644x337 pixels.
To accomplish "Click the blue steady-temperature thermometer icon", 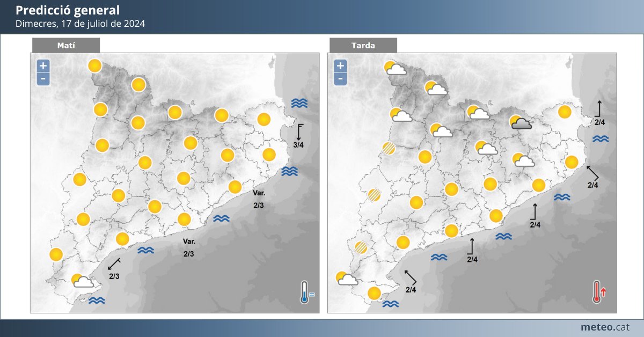I will click(307, 292).
